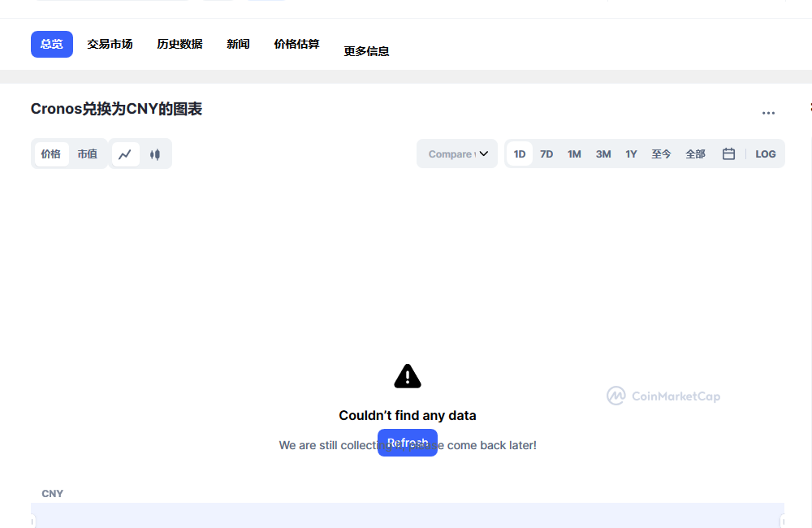Open the 更多信息 more info tab
Image resolution: width=812 pixels, height=528 pixels.
coord(367,51)
